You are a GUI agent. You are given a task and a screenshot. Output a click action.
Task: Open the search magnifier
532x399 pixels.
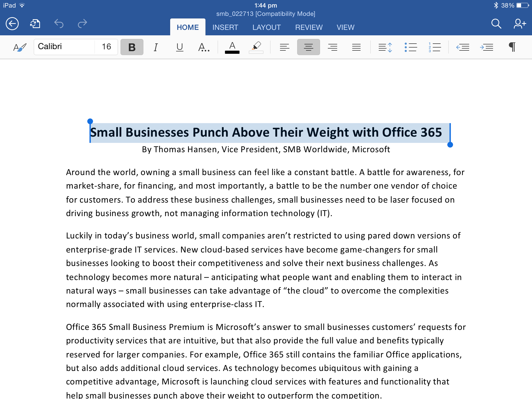(496, 24)
